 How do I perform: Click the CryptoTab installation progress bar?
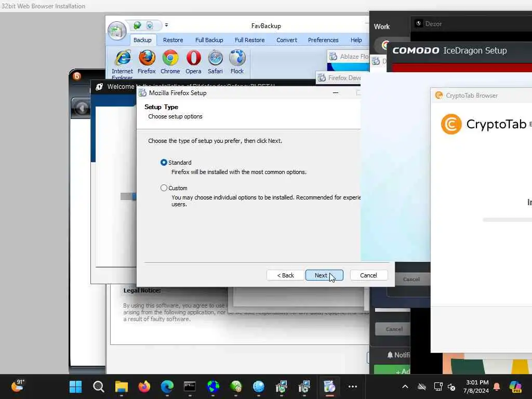(x=507, y=220)
